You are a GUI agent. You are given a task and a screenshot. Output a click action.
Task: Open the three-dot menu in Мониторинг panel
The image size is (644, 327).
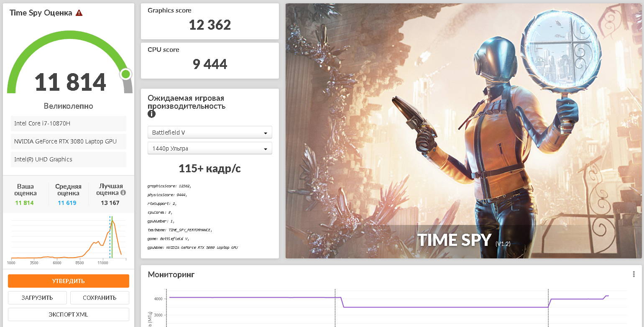(x=634, y=274)
